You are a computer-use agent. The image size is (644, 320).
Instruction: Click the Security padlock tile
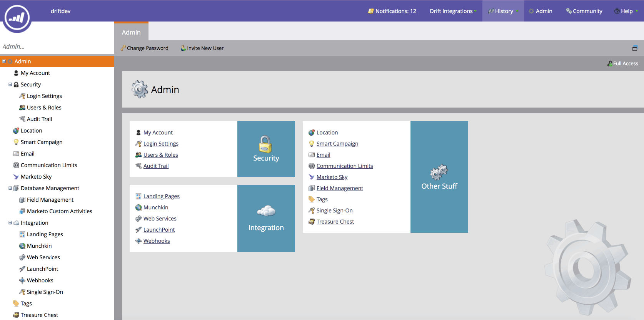tap(266, 149)
